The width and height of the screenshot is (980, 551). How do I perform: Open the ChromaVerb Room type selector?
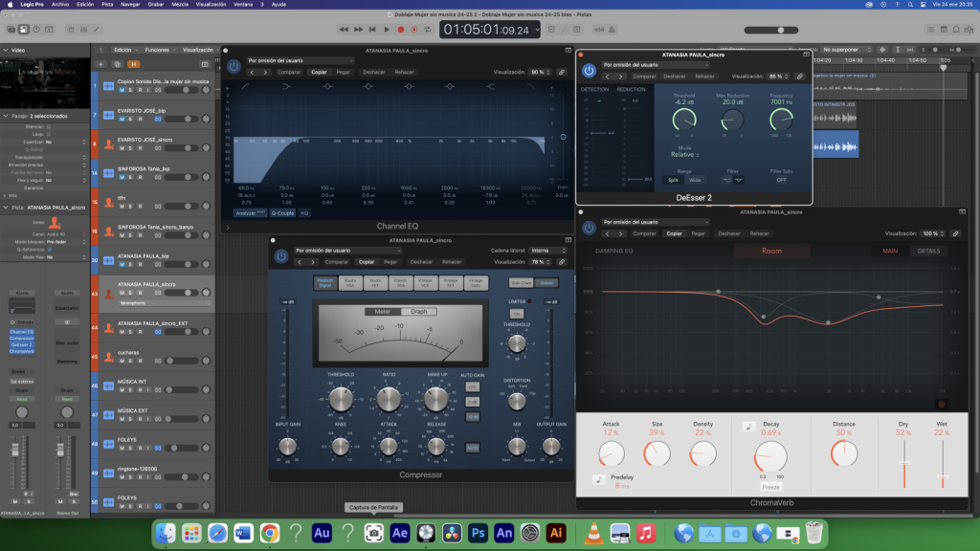coord(771,251)
